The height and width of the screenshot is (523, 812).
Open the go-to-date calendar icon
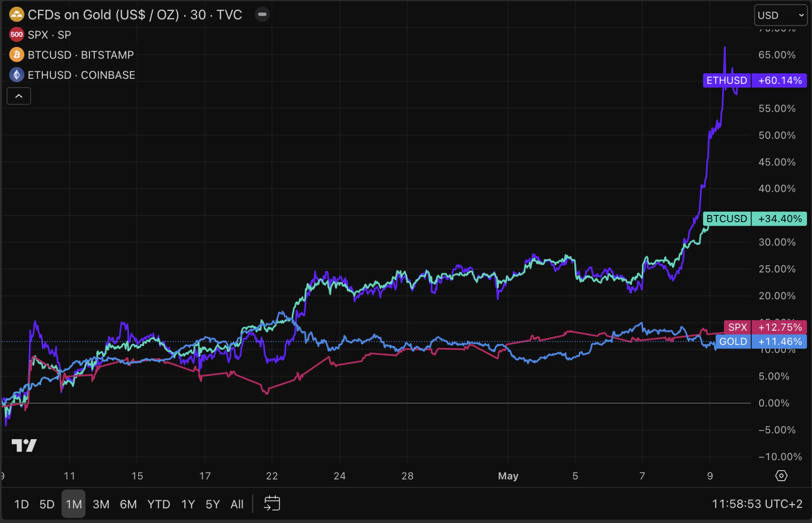(x=272, y=504)
